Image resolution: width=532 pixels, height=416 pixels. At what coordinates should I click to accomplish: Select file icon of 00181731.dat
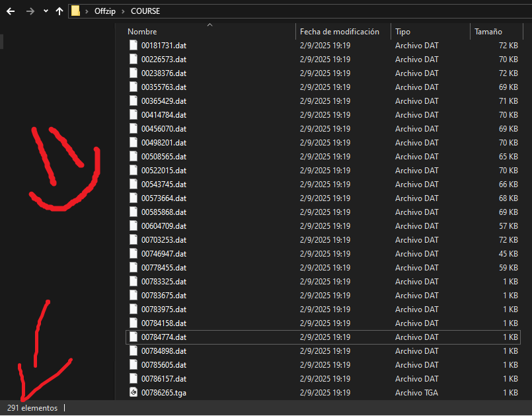(133, 45)
